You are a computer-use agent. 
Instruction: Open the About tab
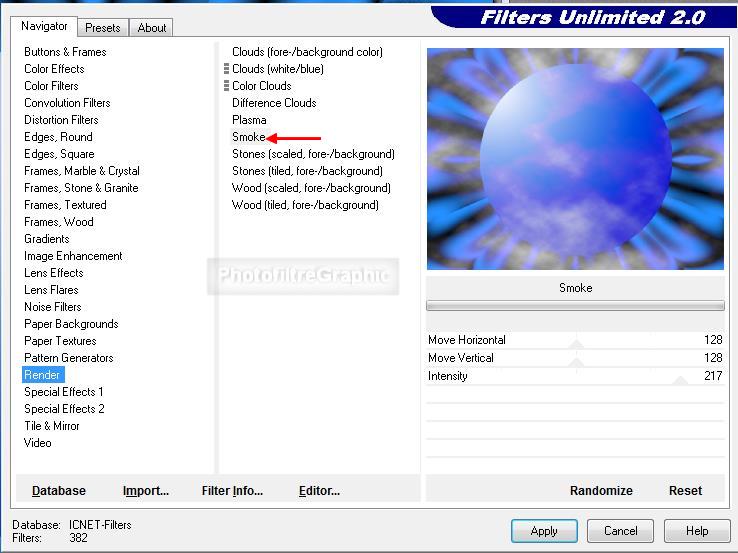pos(152,28)
